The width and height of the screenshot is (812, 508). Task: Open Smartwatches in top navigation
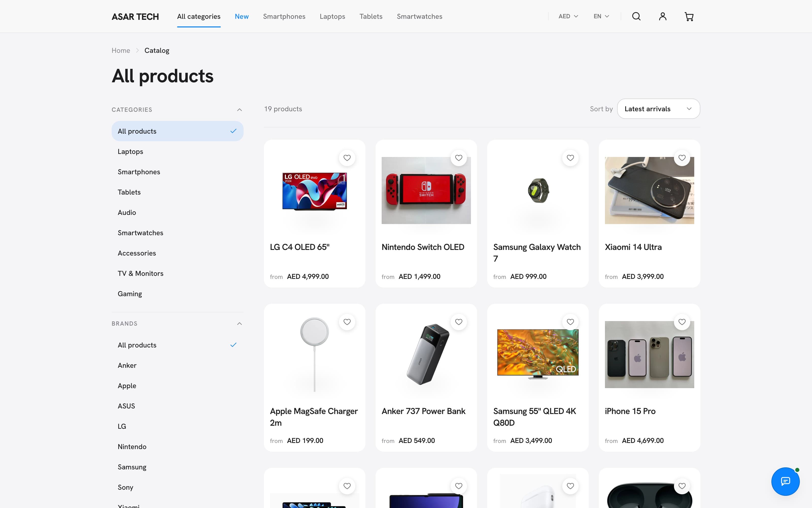pyautogui.click(x=419, y=16)
